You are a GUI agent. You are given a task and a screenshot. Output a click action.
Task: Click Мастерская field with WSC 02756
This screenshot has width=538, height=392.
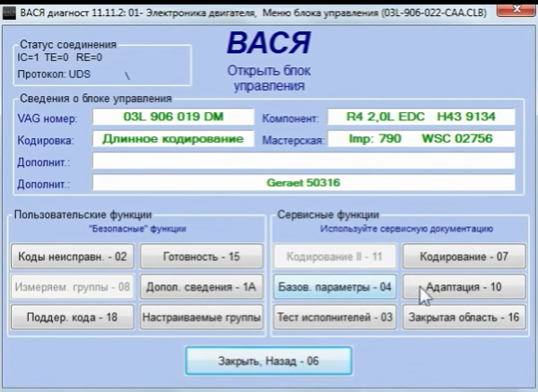(421, 139)
